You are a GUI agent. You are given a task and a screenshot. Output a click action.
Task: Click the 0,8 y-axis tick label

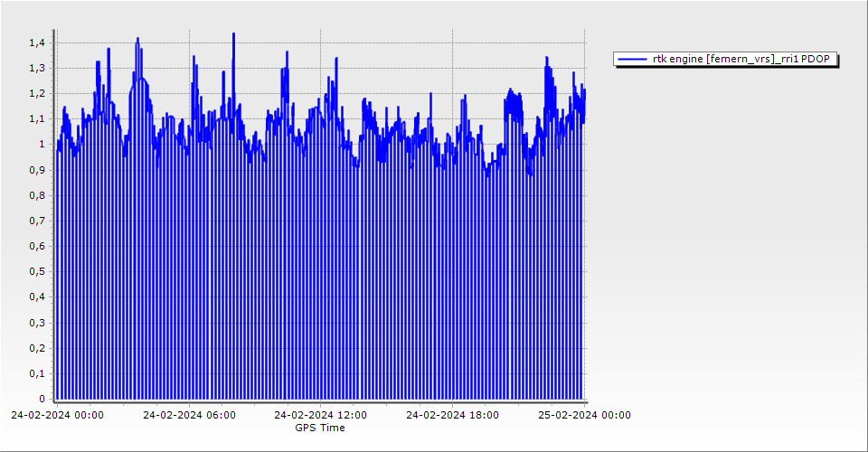pyautogui.click(x=36, y=195)
